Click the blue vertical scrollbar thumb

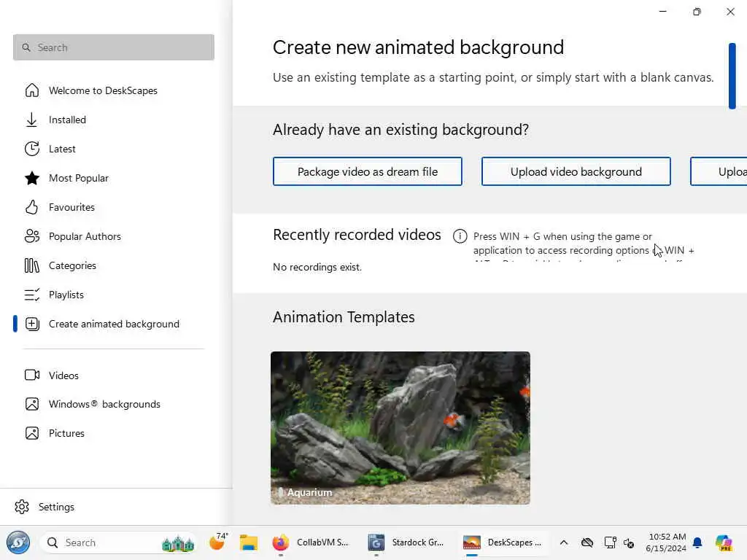tap(732, 76)
